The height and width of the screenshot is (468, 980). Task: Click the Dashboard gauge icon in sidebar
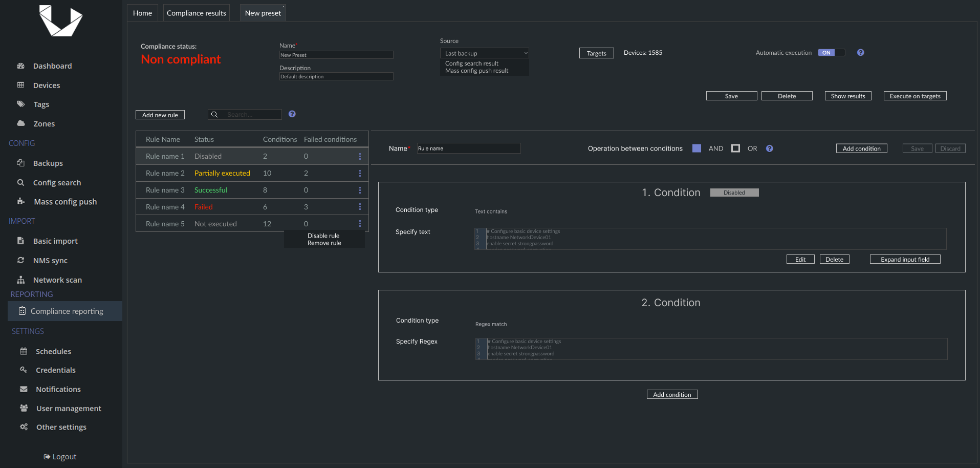pyautogui.click(x=21, y=66)
